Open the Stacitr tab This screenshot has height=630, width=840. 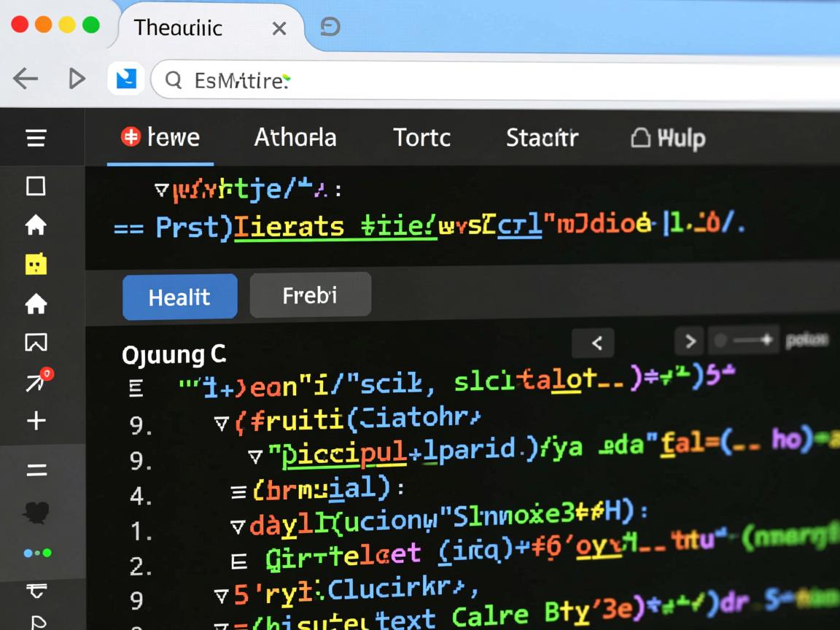(542, 137)
